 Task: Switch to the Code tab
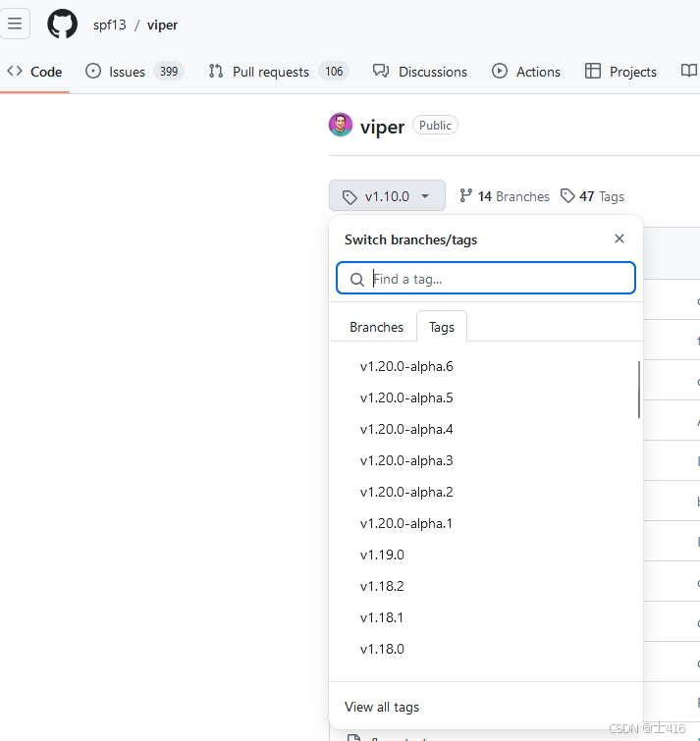(34, 72)
